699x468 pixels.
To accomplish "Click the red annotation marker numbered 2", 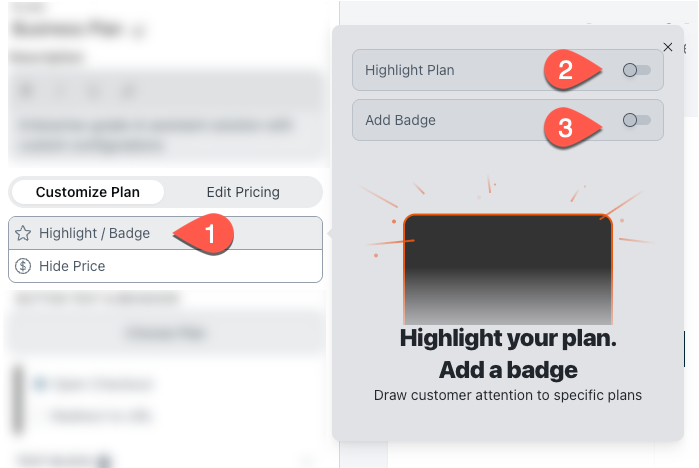I will 565,70.
